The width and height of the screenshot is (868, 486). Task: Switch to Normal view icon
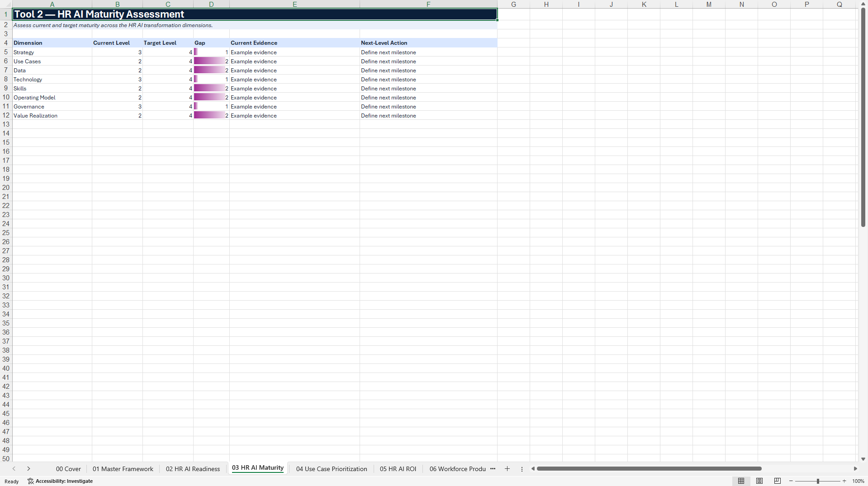click(741, 481)
